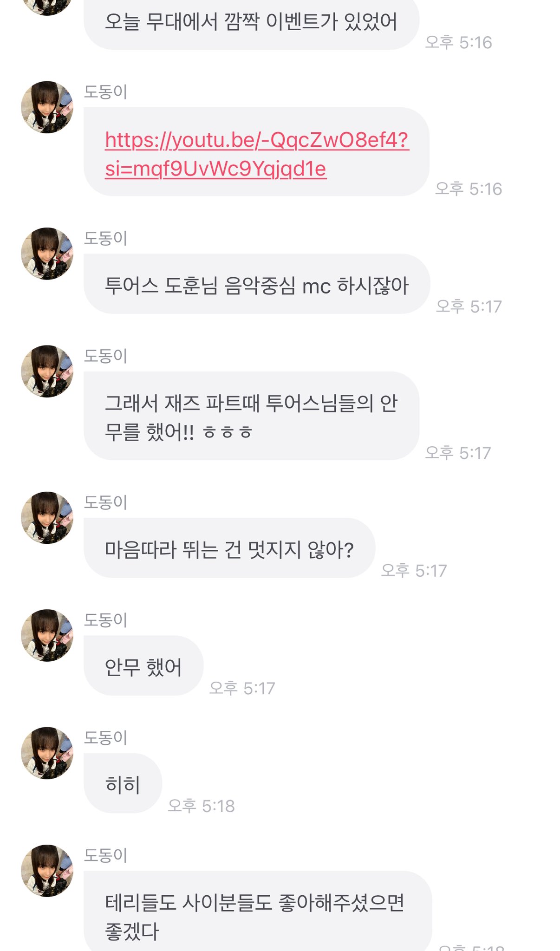Select the 안무 했어 message bubble
The image size is (560, 951).
coord(143,665)
